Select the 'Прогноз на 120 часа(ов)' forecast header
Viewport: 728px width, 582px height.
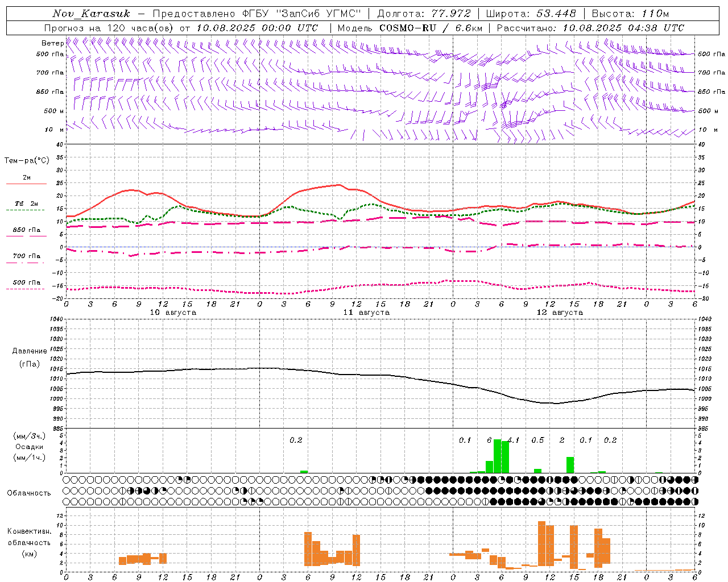pyautogui.click(x=109, y=28)
